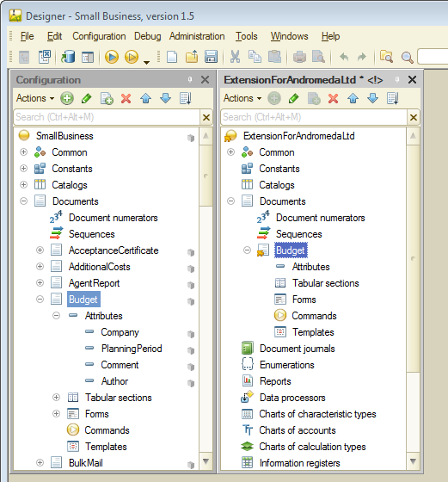
Task: Select Charts of accounts in extension tree
Action: click(x=298, y=430)
